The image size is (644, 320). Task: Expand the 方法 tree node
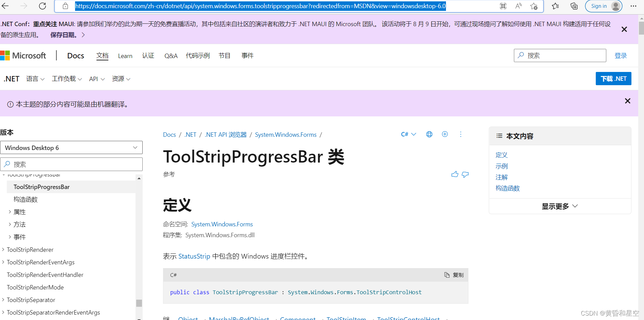[10, 224]
